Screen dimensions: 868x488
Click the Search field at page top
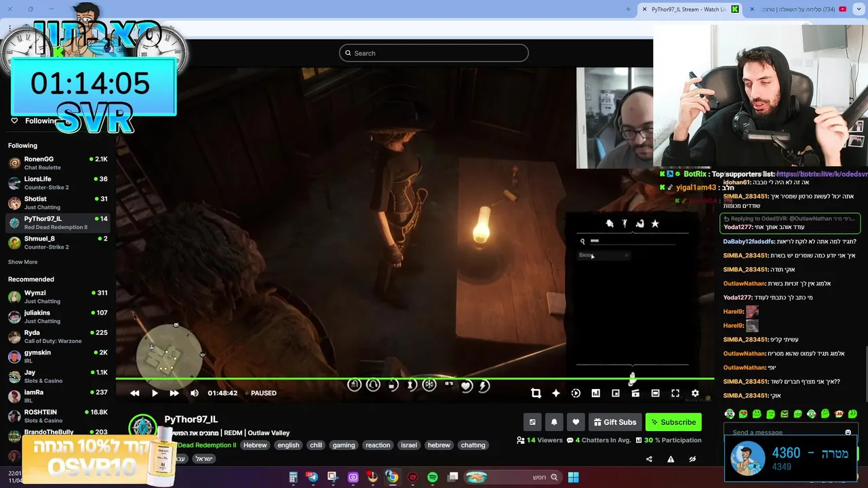click(434, 53)
